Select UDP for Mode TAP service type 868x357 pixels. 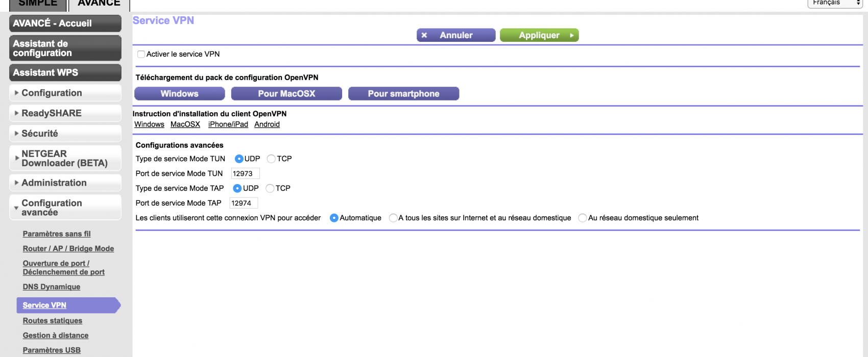point(237,188)
